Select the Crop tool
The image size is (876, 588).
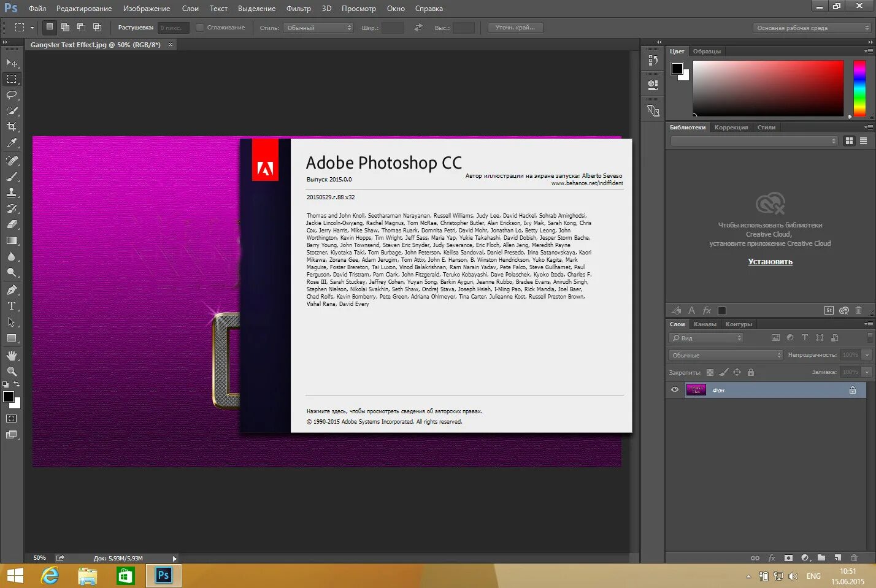(x=12, y=127)
